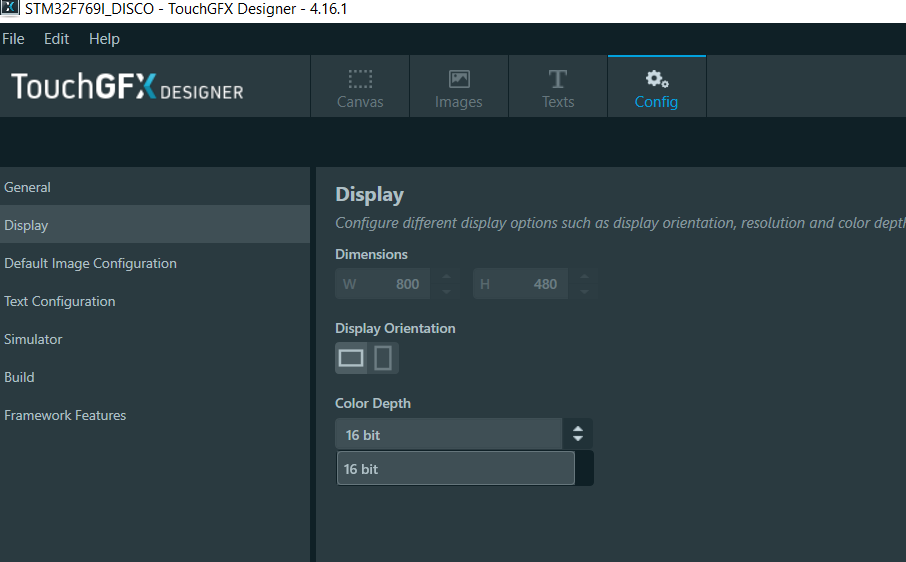Open the Edit menu
Screen dimensions: 906x562
[x=57, y=39]
